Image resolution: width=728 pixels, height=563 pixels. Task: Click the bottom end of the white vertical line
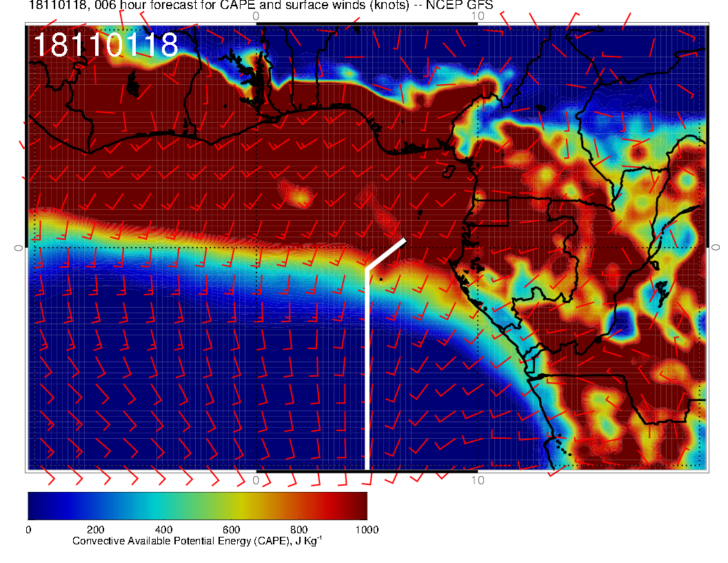367,468
